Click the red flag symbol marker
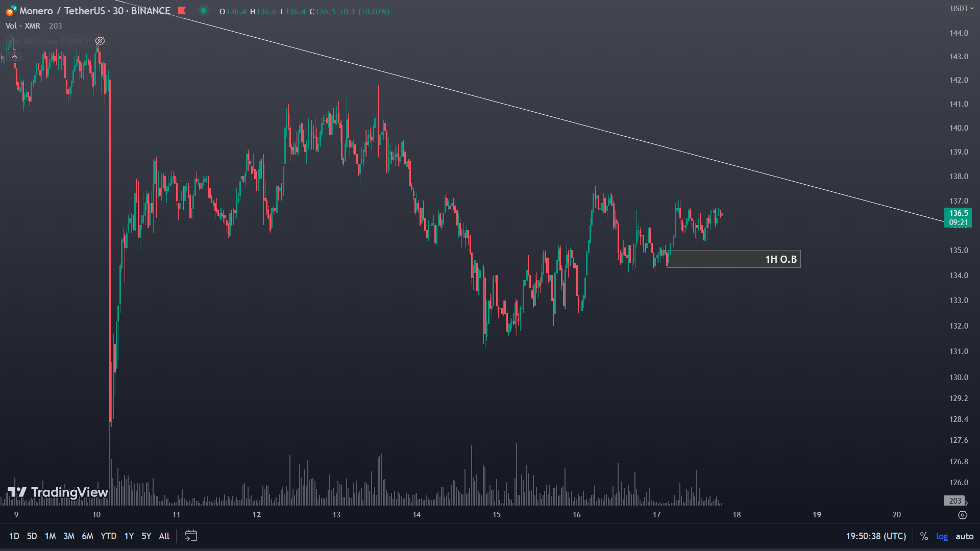The image size is (980, 551). [182, 10]
